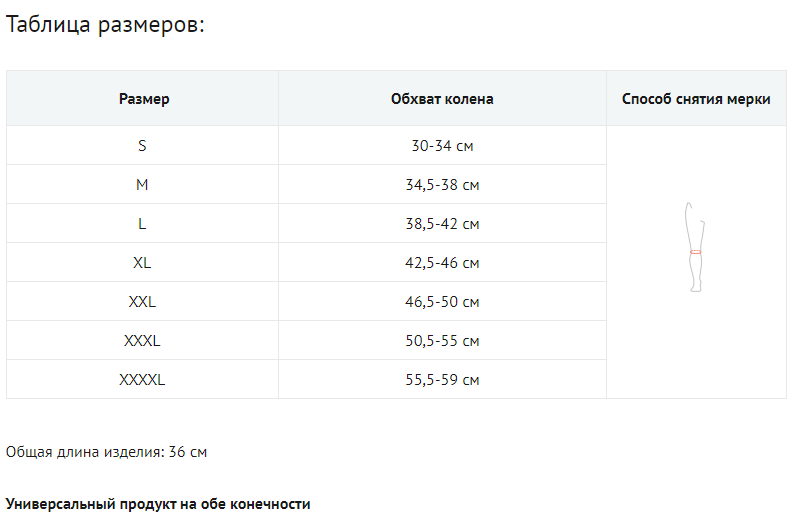This screenshot has height=532, width=792.
Task: Click the "38,5-42 см" measurement cell
Action: [442, 224]
